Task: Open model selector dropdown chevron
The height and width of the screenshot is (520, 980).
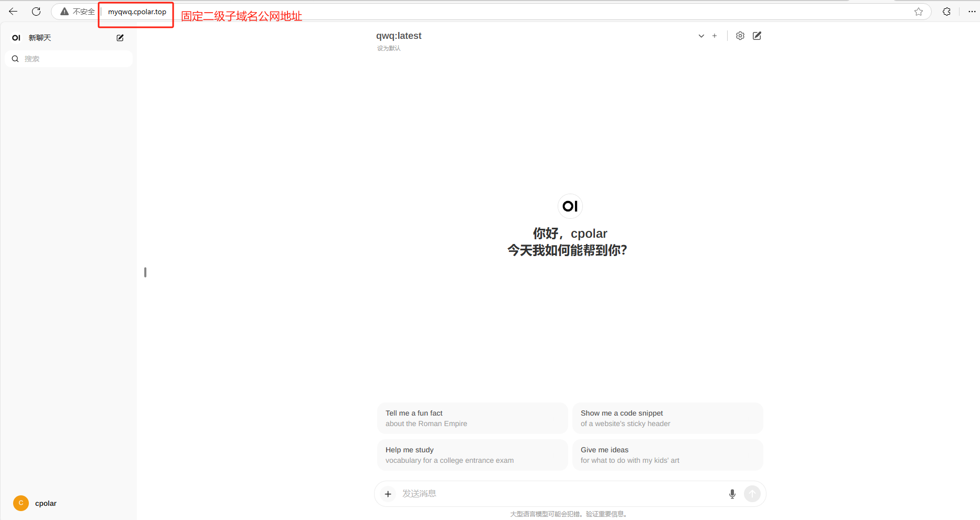Action: point(701,36)
